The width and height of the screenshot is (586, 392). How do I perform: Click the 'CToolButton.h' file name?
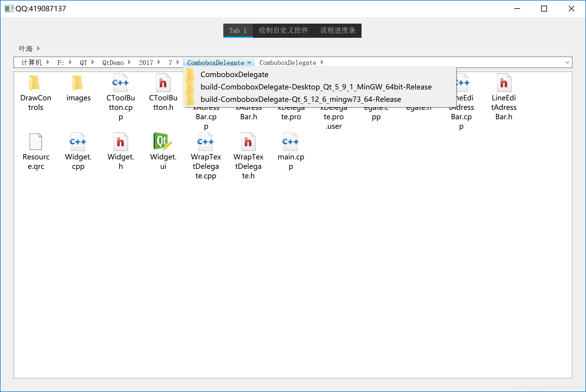pyautogui.click(x=163, y=102)
